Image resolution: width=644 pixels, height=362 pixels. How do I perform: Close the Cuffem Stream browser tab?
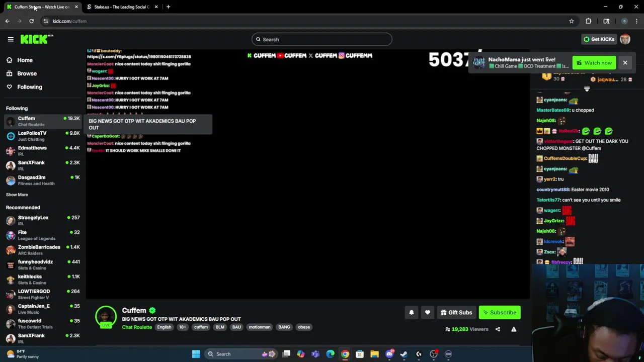click(76, 7)
